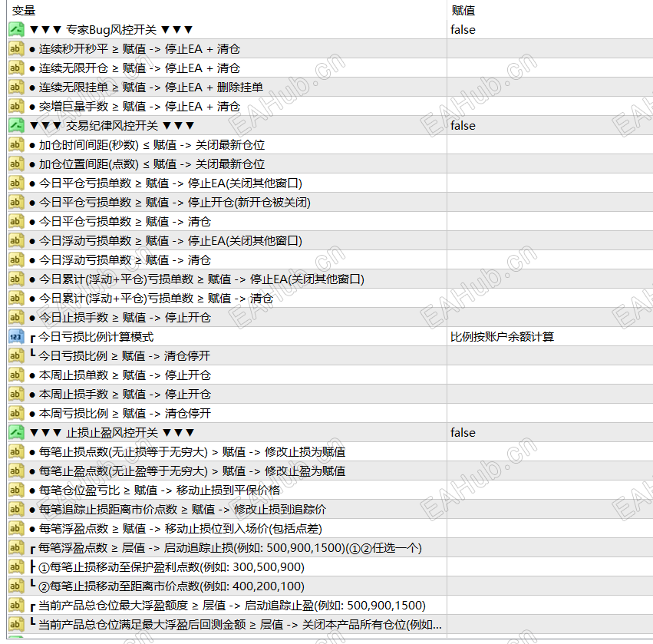Click the empty value cell for 突增巨量手数
This screenshot has height=644, width=653.
549,106
